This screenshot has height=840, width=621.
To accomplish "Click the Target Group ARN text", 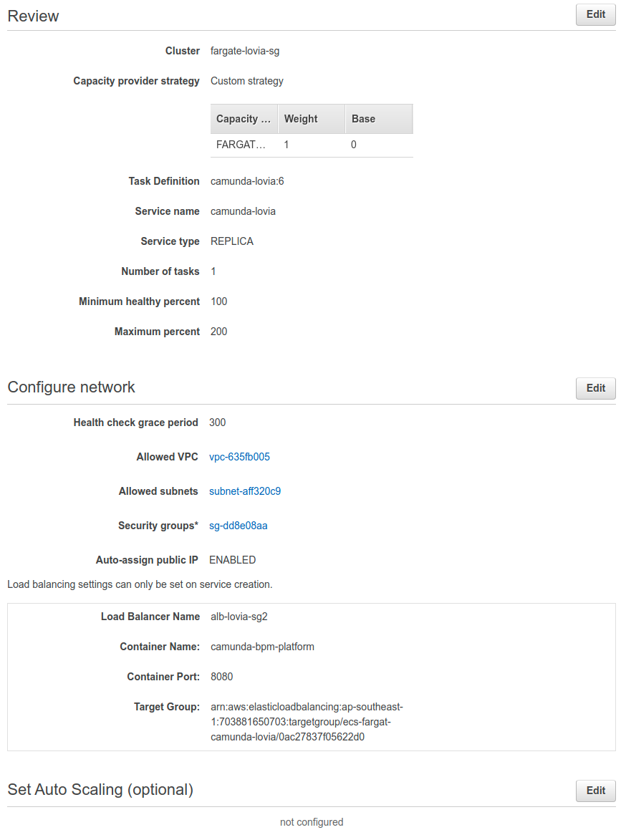I will tap(307, 722).
